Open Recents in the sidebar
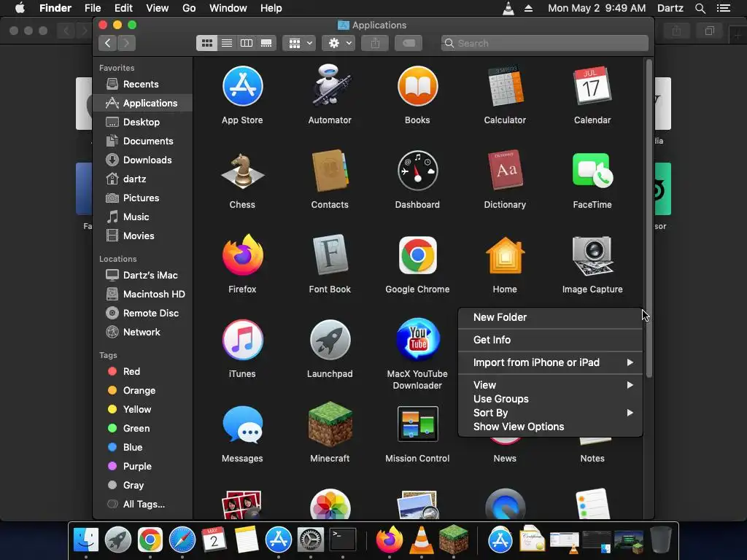Viewport: 747px width, 560px height. (142, 85)
